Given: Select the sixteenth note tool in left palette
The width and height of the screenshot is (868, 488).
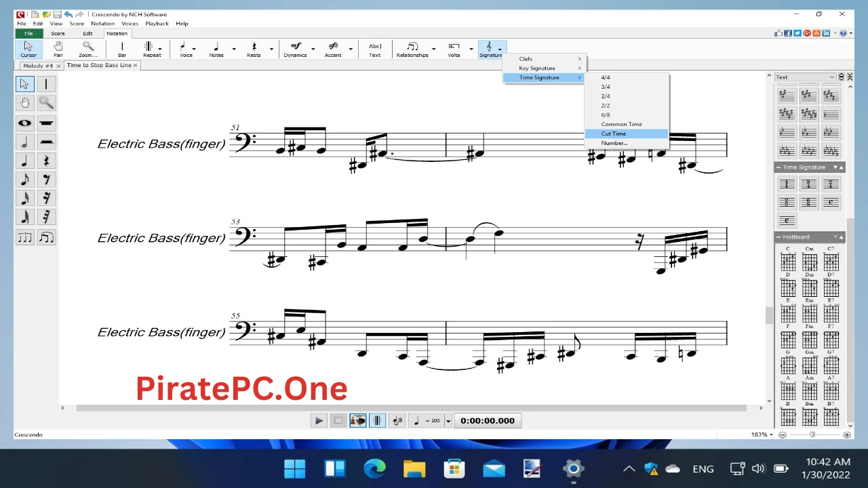Looking at the screenshot, I should (25, 199).
